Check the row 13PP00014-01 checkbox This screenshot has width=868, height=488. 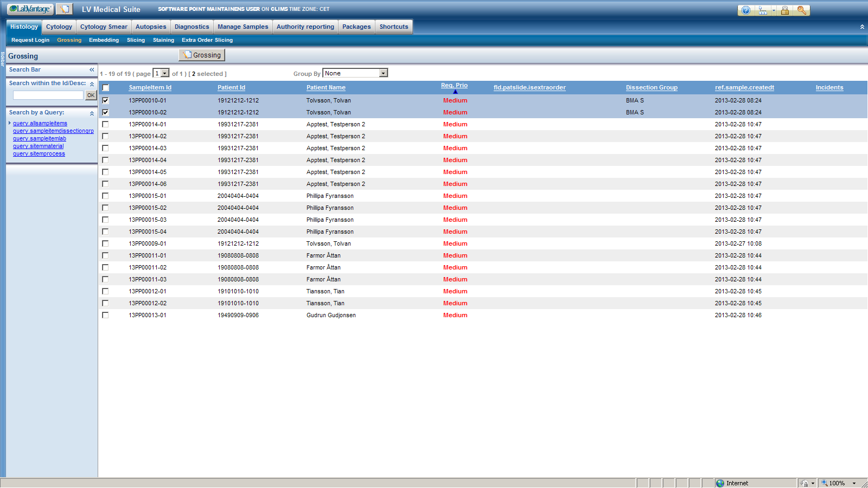click(x=105, y=124)
